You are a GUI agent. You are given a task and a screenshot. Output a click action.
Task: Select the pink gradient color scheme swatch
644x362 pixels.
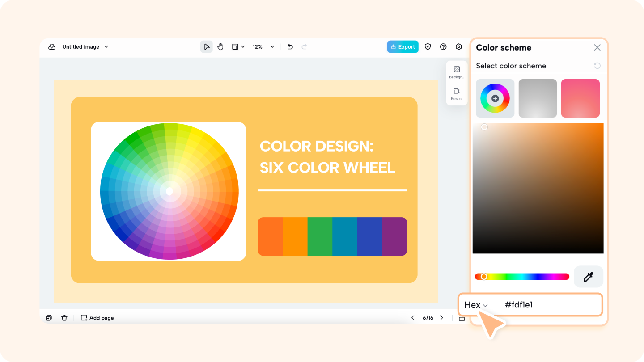point(580,98)
